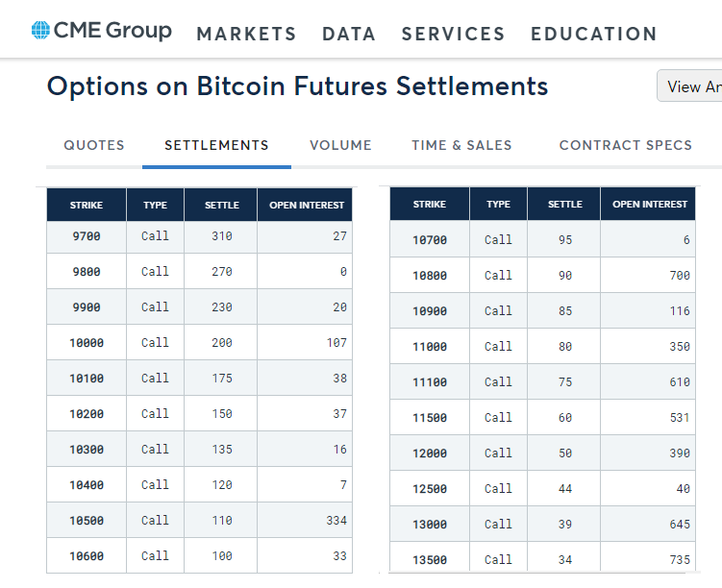Open the DATA navigation menu

pyautogui.click(x=349, y=34)
